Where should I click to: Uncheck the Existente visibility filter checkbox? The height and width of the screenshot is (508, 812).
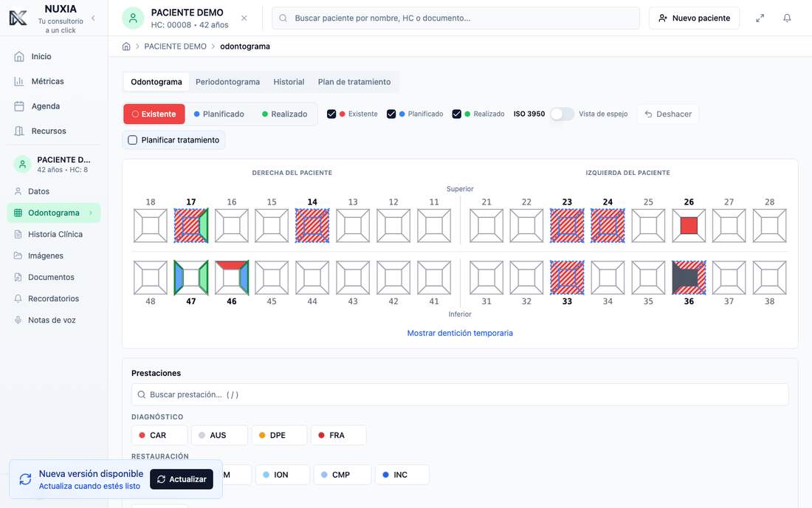click(x=331, y=114)
